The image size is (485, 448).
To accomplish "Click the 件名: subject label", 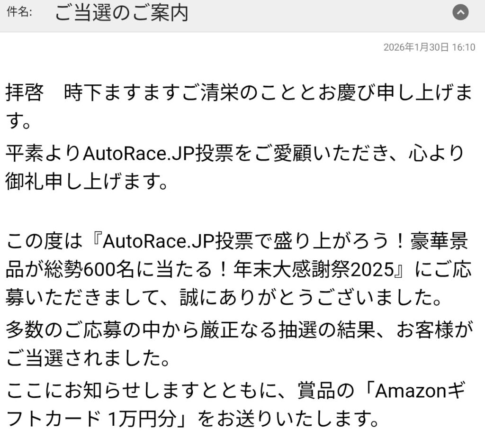I will pyautogui.click(x=19, y=13).
